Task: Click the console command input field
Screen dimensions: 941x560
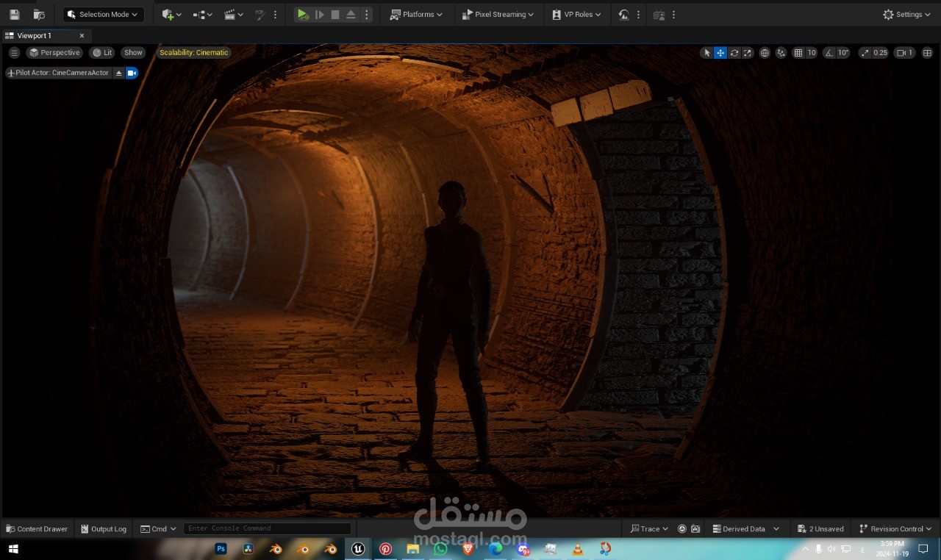Action: [x=267, y=528]
